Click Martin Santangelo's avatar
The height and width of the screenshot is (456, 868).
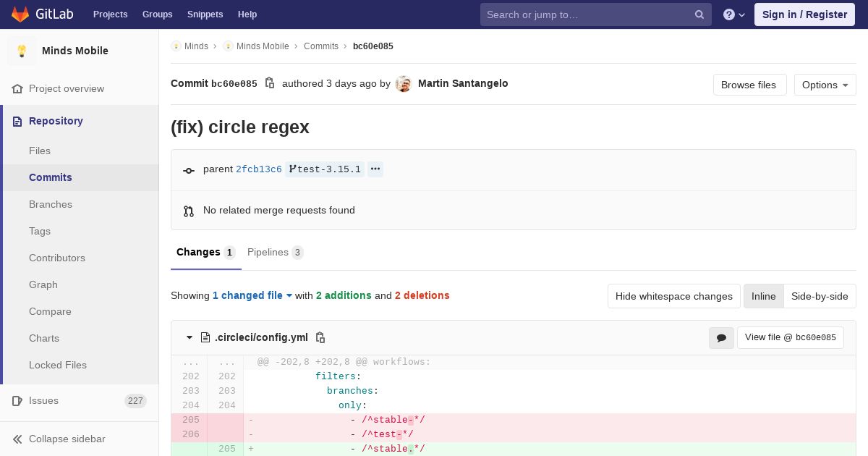pos(404,84)
